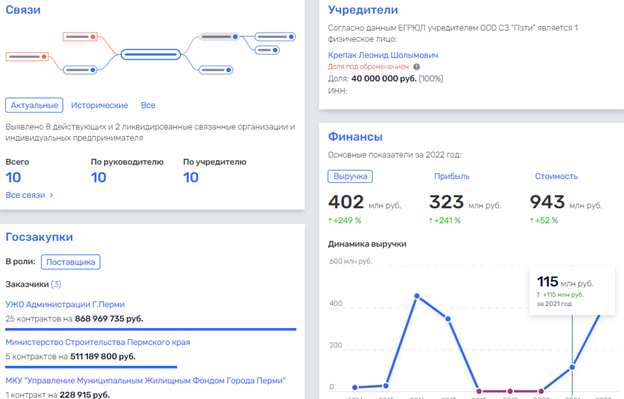Viewport: 624px width, 399px height.
Task: Click the 943 млн руб. cost value
Action: [x=566, y=202]
